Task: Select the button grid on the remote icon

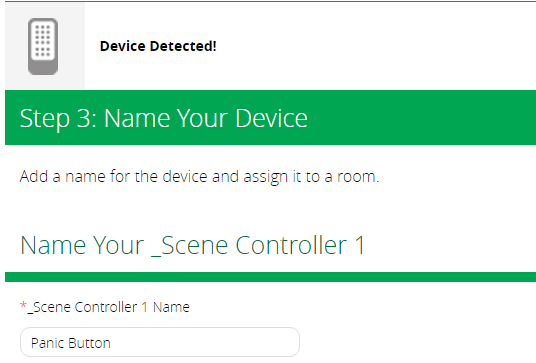Action: point(43,41)
